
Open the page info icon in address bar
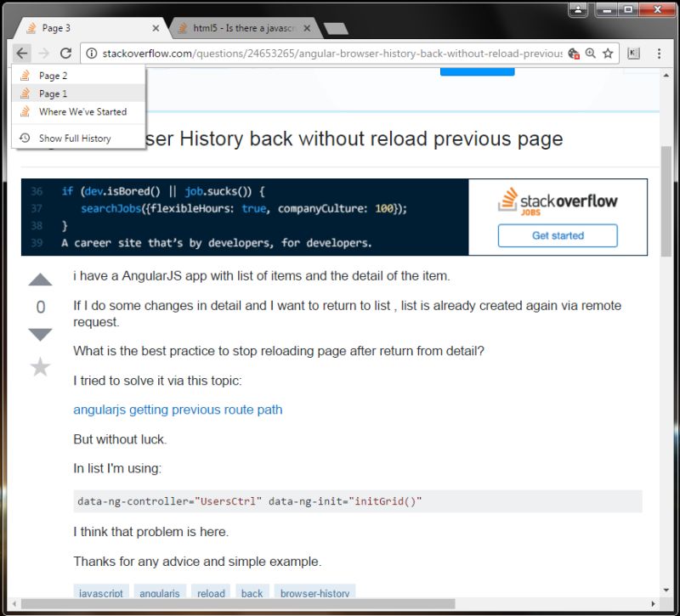point(90,53)
